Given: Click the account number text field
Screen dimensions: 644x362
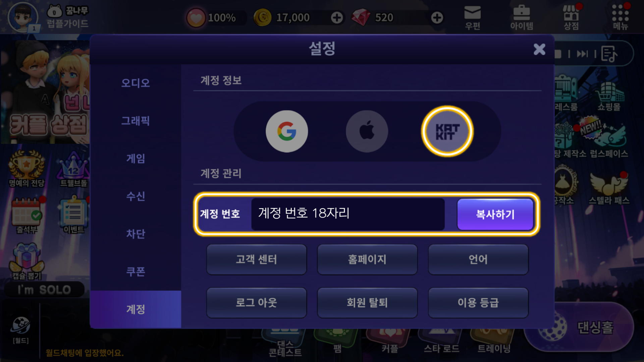Looking at the screenshot, I should coord(348,214).
